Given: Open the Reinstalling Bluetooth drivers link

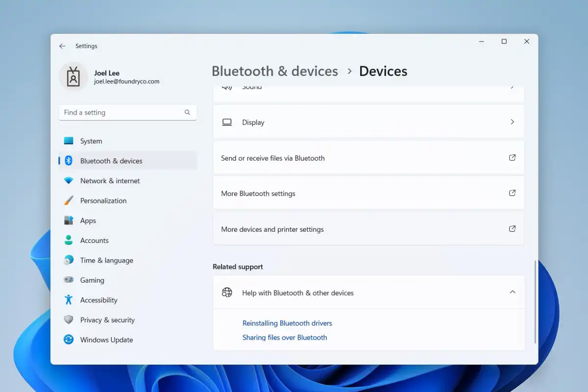Looking at the screenshot, I should 287,323.
